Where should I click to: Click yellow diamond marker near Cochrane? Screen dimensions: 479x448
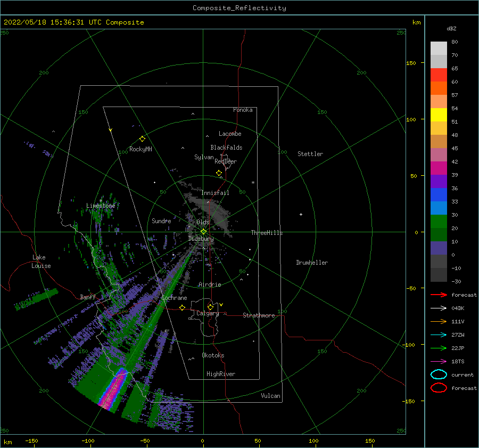pyautogui.click(x=182, y=307)
